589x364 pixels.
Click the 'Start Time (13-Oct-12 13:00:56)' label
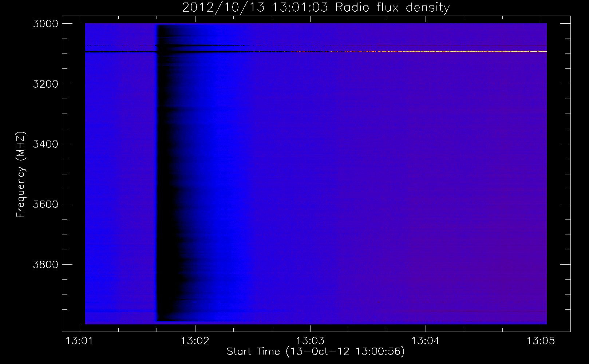(316, 352)
